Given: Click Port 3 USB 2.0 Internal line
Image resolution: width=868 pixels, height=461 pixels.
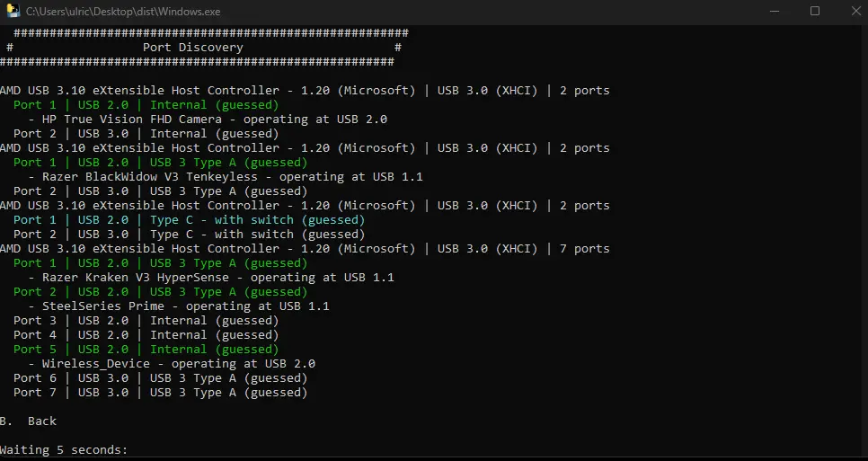Looking at the screenshot, I should coord(146,321).
